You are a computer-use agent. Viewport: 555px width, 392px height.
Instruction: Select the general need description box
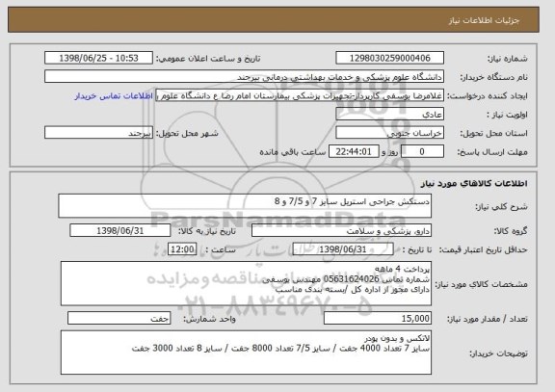tap(245, 205)
